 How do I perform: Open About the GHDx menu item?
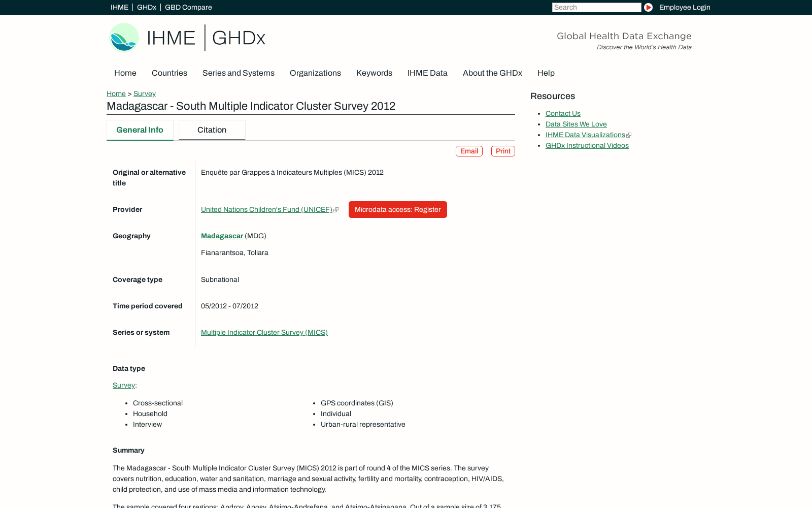(492, 73)
